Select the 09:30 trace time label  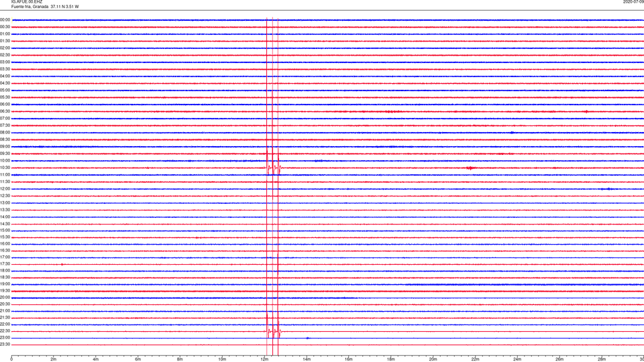click(5, 154)
